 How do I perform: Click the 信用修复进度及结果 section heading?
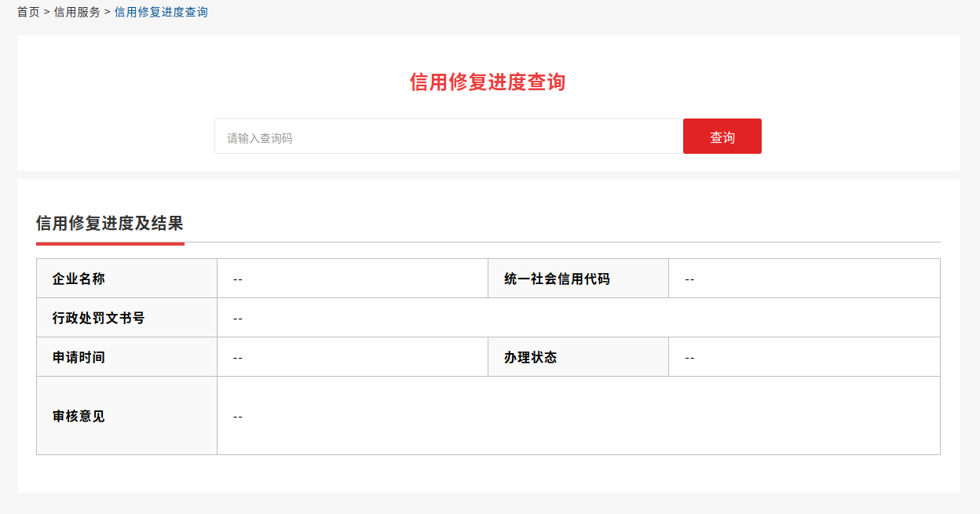[109, 224]
